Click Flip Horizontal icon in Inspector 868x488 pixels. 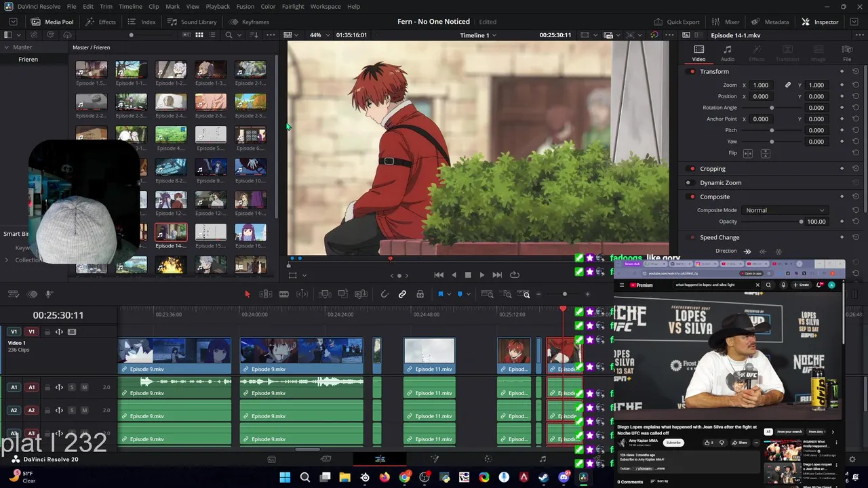point(748,153)
